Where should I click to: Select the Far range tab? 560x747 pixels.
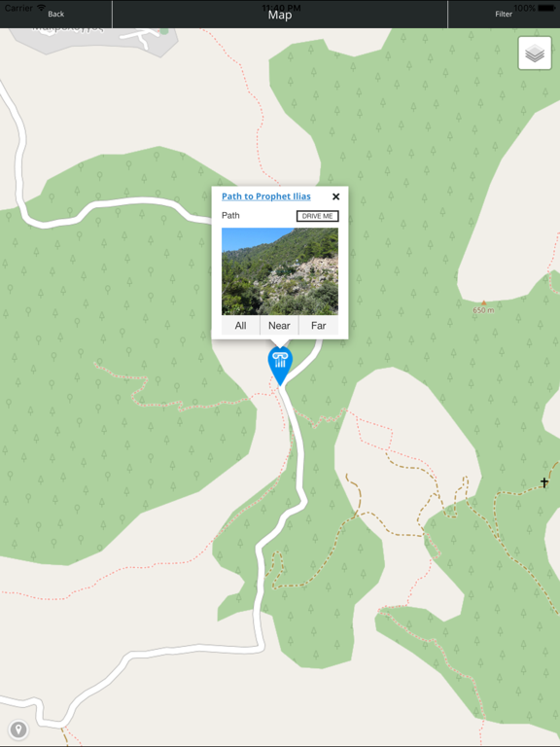click(x=319, y=326)
